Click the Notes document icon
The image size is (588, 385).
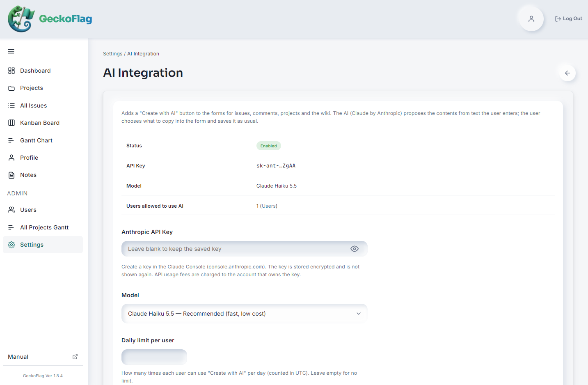tap(11, 175)
